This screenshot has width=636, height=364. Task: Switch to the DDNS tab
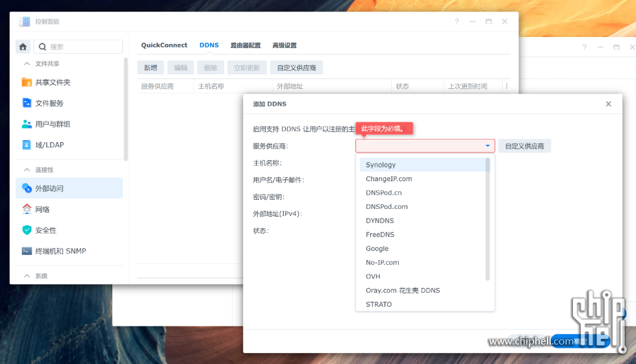click(209, 45)
